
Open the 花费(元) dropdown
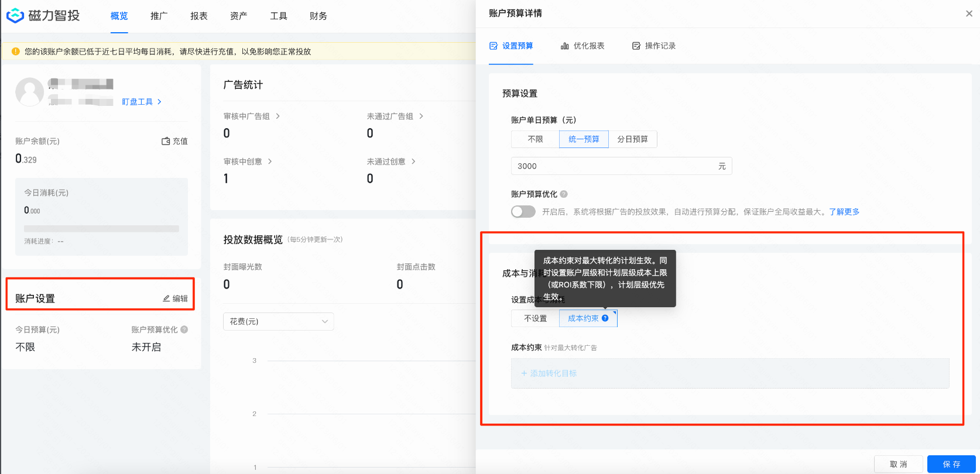(x=279, y=321)
